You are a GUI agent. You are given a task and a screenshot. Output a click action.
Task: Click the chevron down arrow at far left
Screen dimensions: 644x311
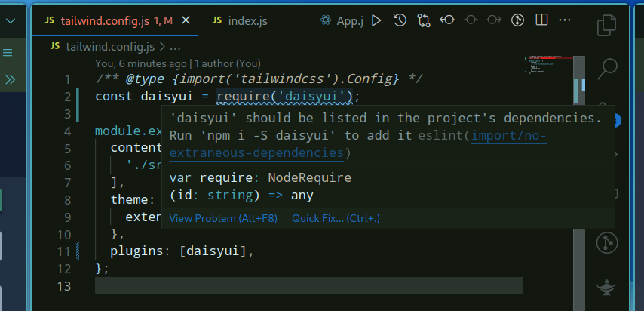point(11,22)
